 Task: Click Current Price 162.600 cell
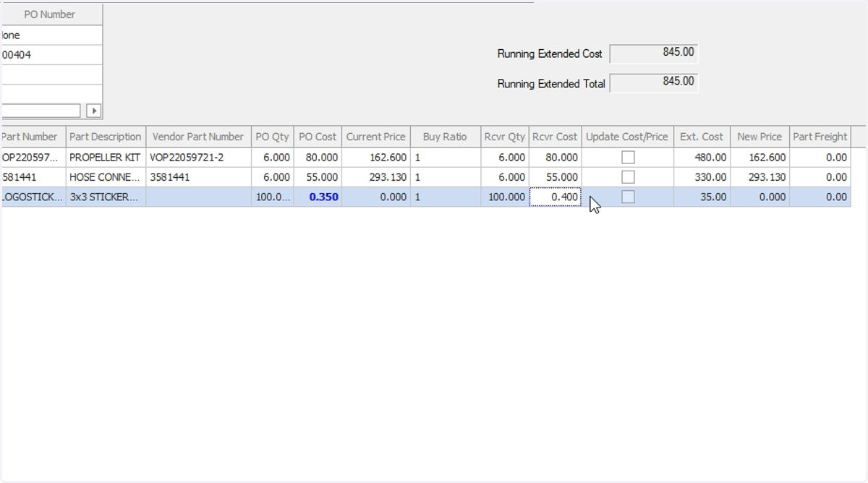[x=375, y=157]
